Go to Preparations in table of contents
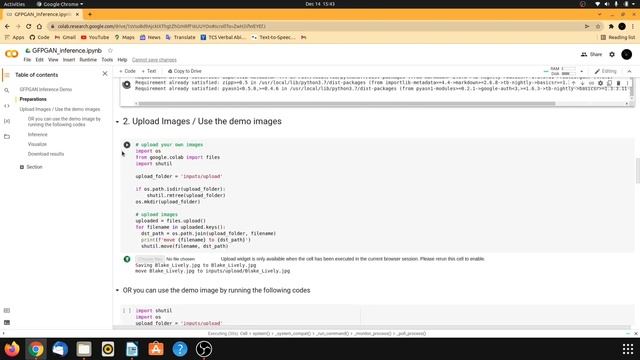Screen dimensions: 640x360 [x=33, y=99]
